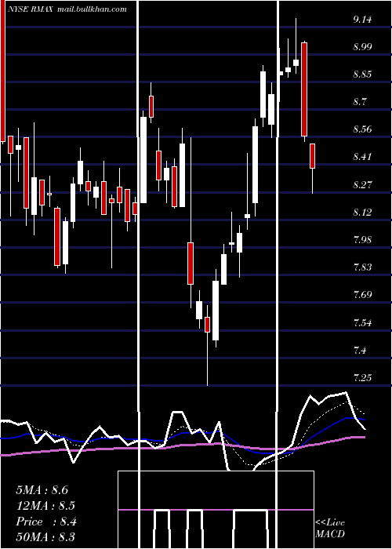Select the 7.4 price axis label

[x=360, y=350]
